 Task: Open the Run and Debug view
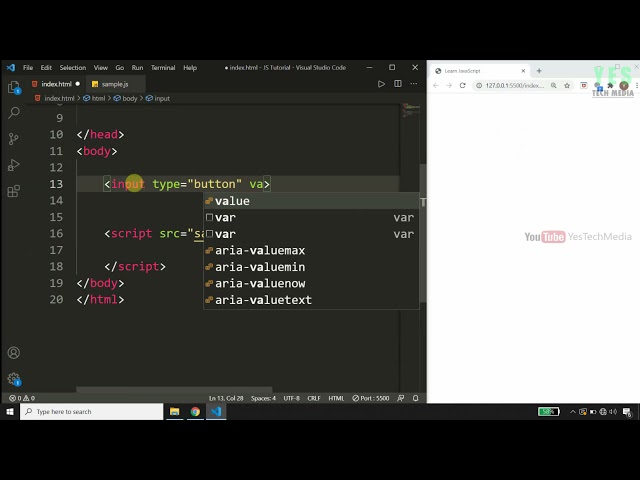(13, 165)
